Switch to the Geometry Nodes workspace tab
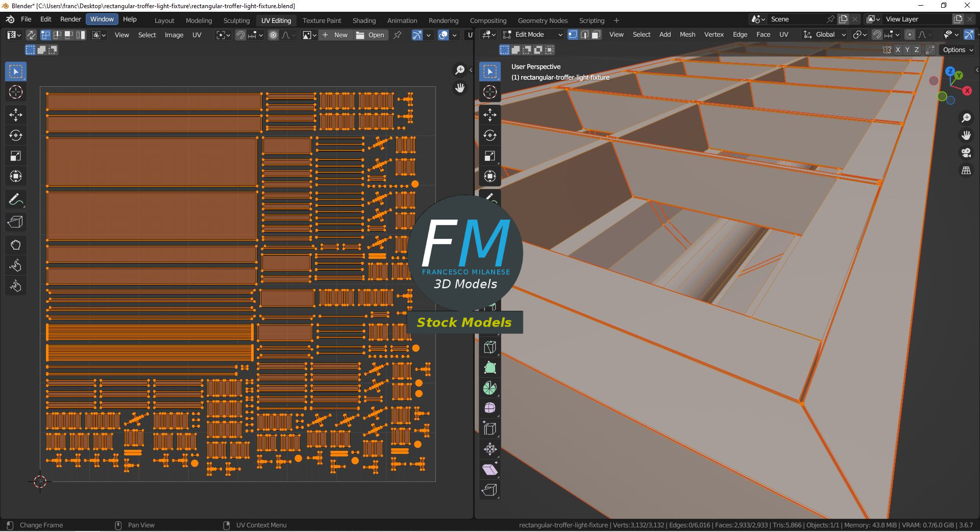 tap(543, 20)
